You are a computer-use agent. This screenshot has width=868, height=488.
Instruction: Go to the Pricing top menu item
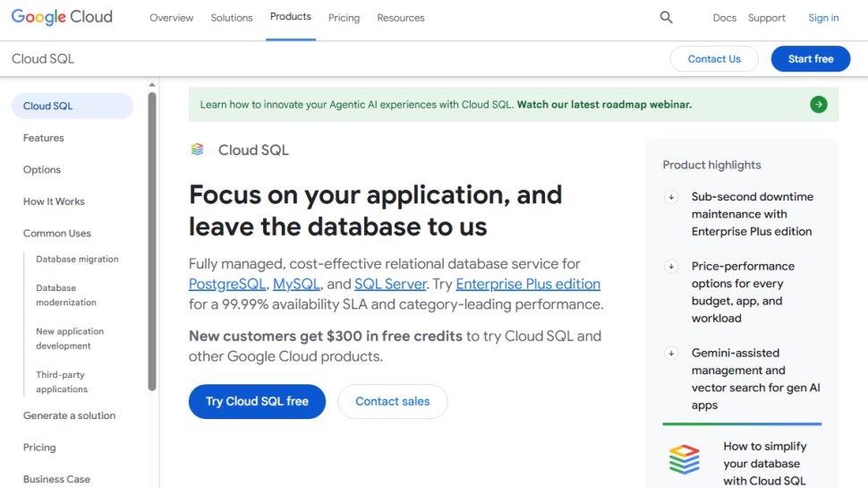click(344, 18)
